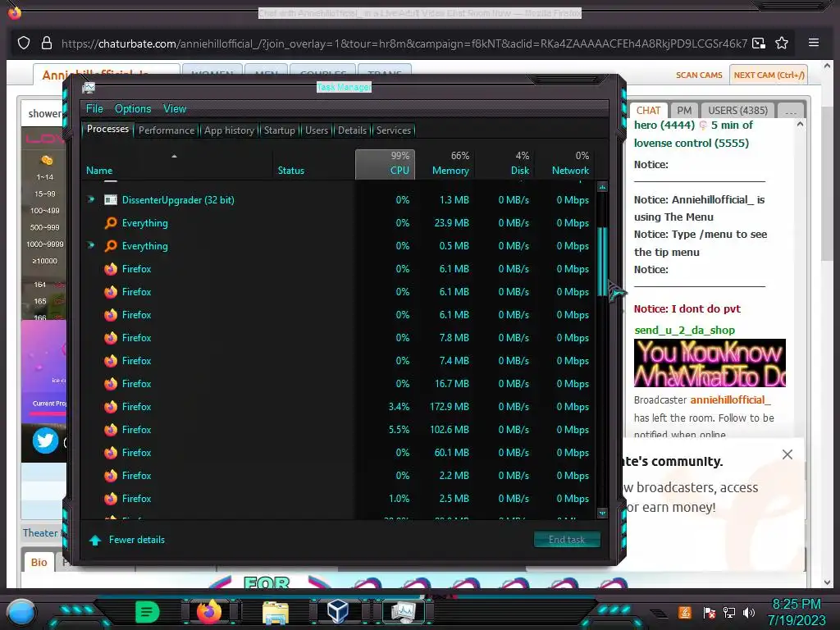
Task: Click the icon left of the bookmark star
Action: pos(759,43)
